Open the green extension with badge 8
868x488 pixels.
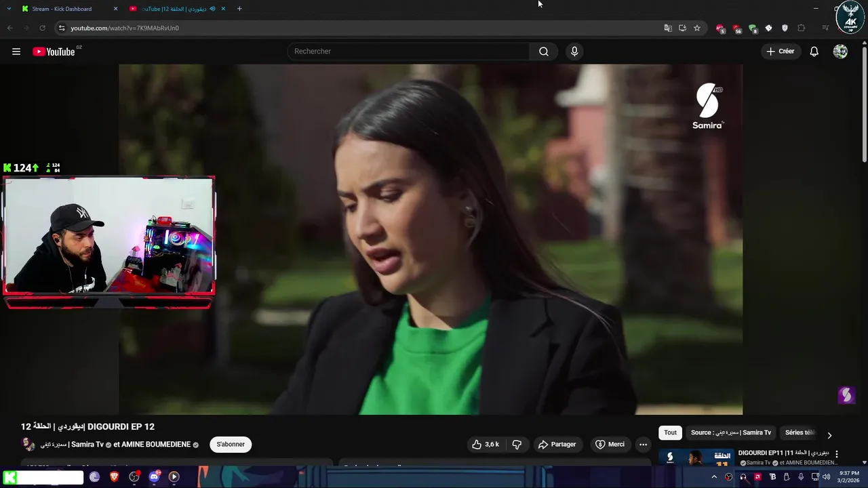pos(753,28)
